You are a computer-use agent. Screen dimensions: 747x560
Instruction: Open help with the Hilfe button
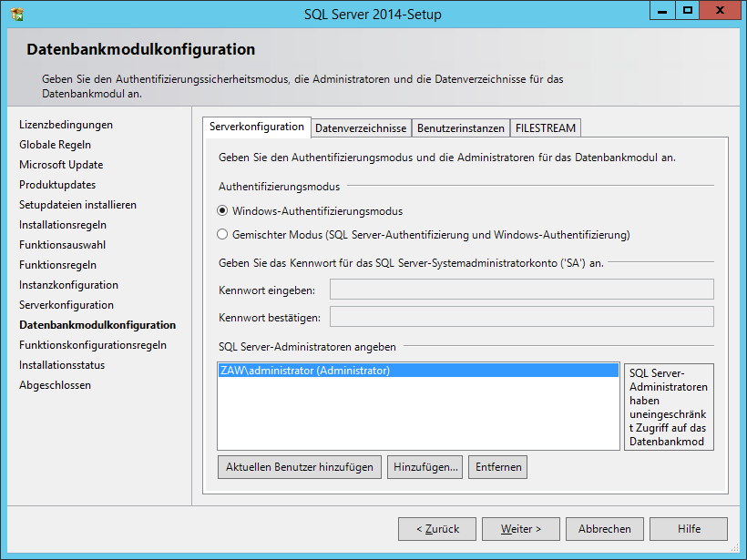click(689, 529)
